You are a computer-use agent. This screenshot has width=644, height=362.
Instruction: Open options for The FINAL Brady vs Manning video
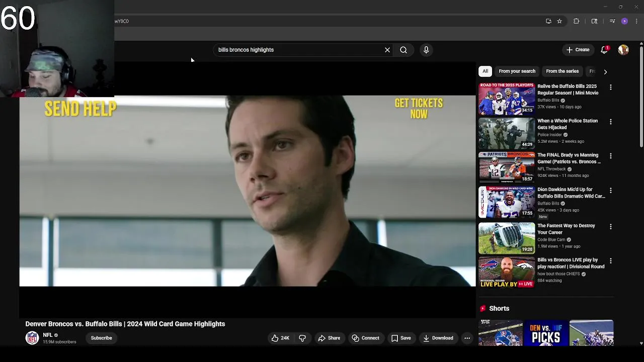611,156
